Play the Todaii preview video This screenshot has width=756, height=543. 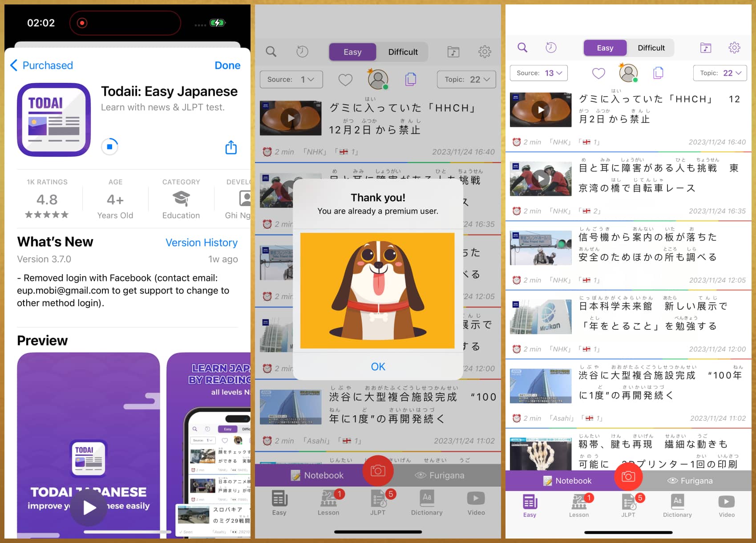click(x=89, y=507)
